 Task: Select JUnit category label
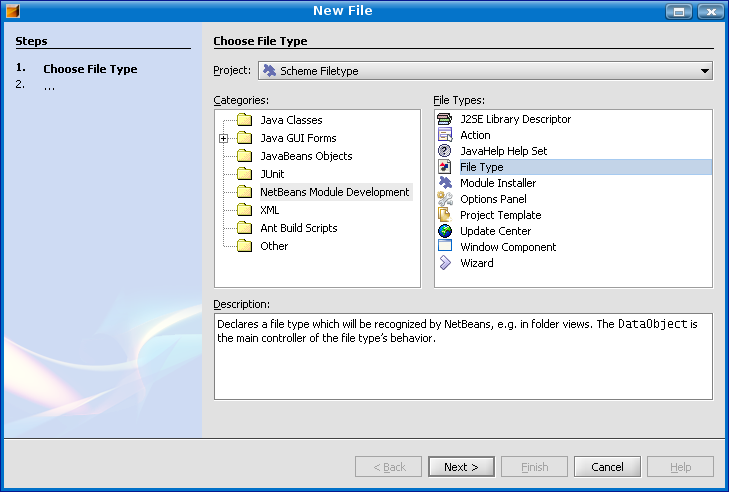coord(272,174)
